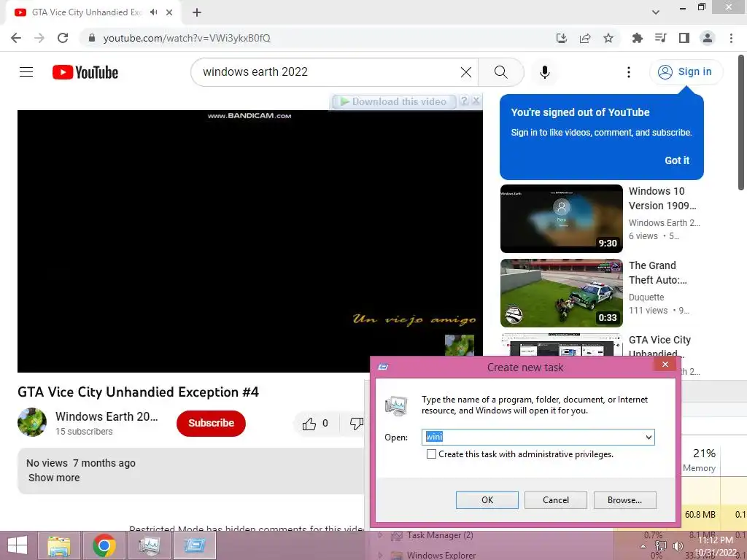The width and height of the screenshot is (747, 560).
Task: Open the Windows 10 Version 1909 thumbnail
Action: coord(561,219)
